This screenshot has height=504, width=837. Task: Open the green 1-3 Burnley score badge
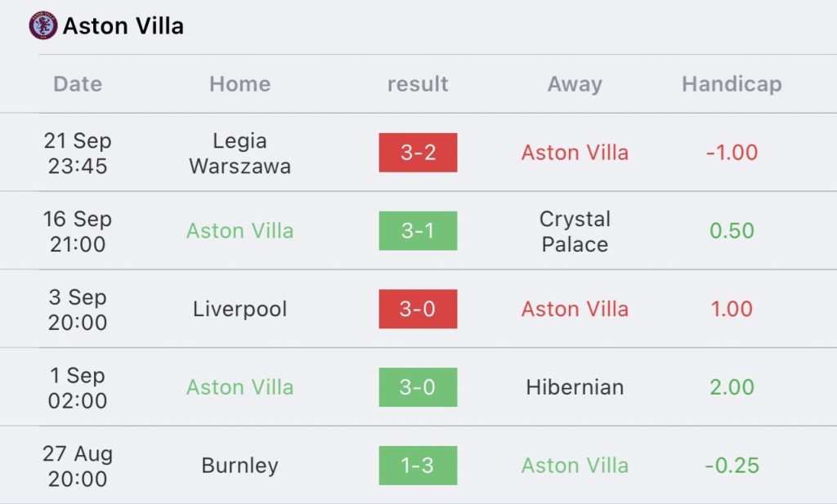pyautogui.click(x=418, y=466)
